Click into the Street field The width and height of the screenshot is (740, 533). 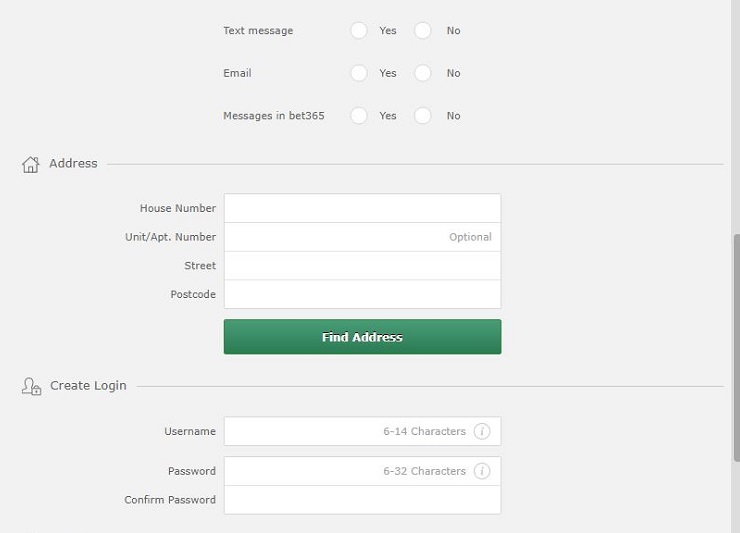pyautogui.click(x=362, y=266)
